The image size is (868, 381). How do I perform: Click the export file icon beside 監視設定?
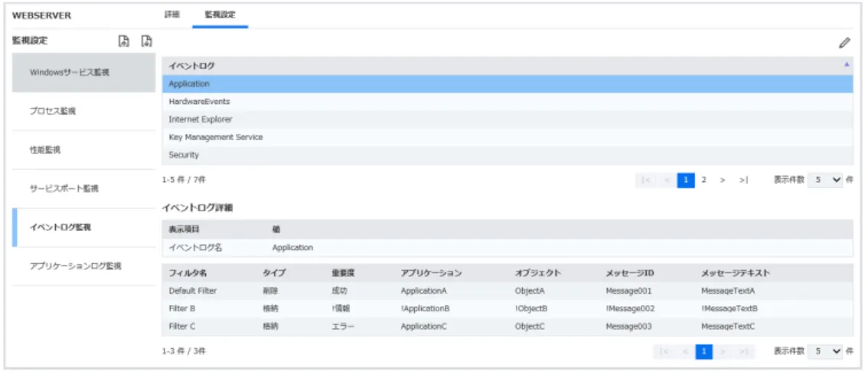[x=146, y=41]
